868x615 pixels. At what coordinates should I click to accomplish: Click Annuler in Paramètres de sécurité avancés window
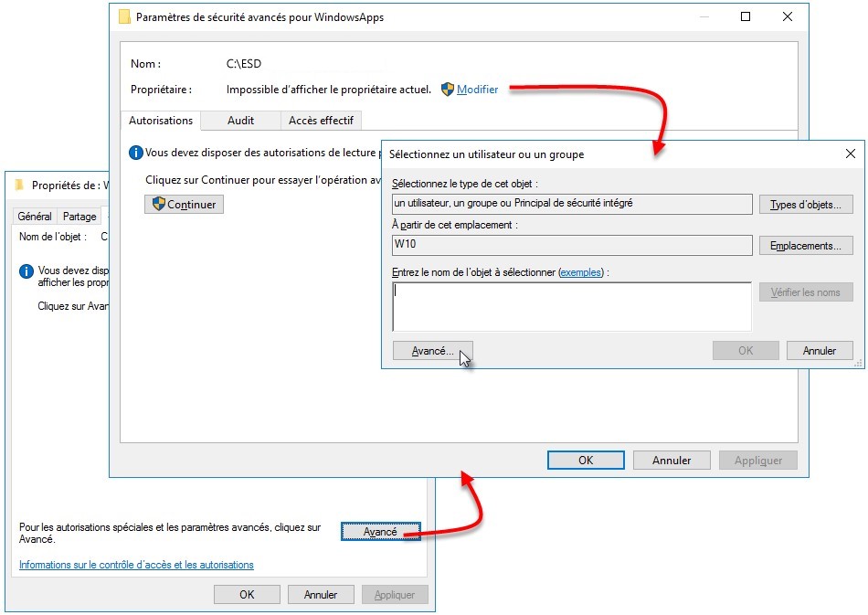tap(672, 460)
